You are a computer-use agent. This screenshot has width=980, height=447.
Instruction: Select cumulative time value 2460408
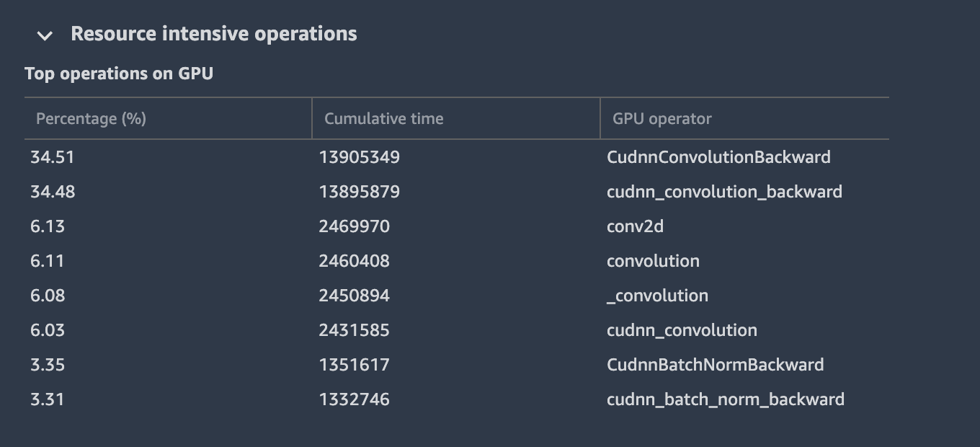tap(354, 261)
